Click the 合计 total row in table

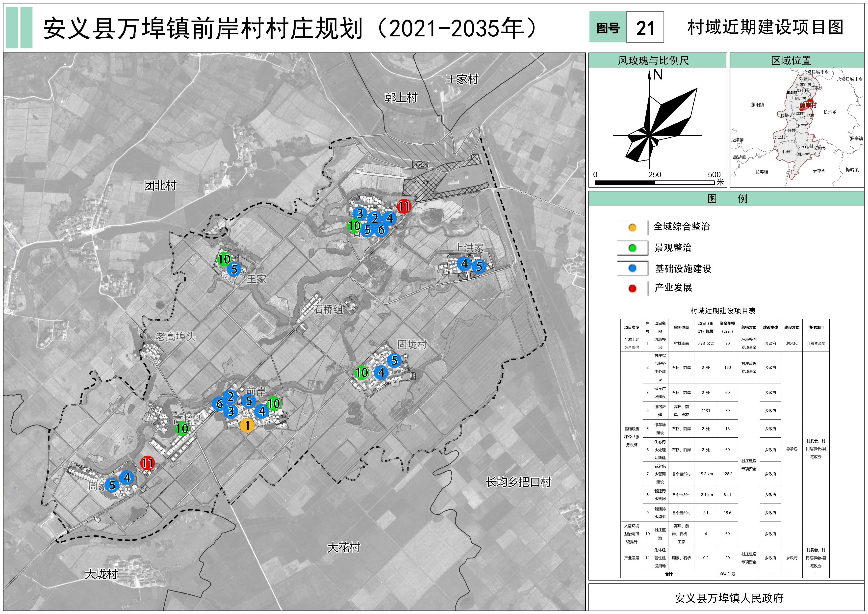pos(668,574)
